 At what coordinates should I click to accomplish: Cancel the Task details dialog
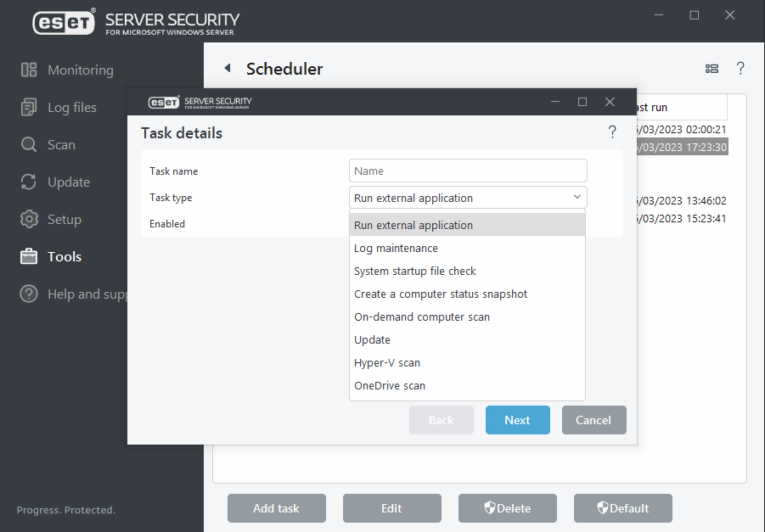[593, 419]
